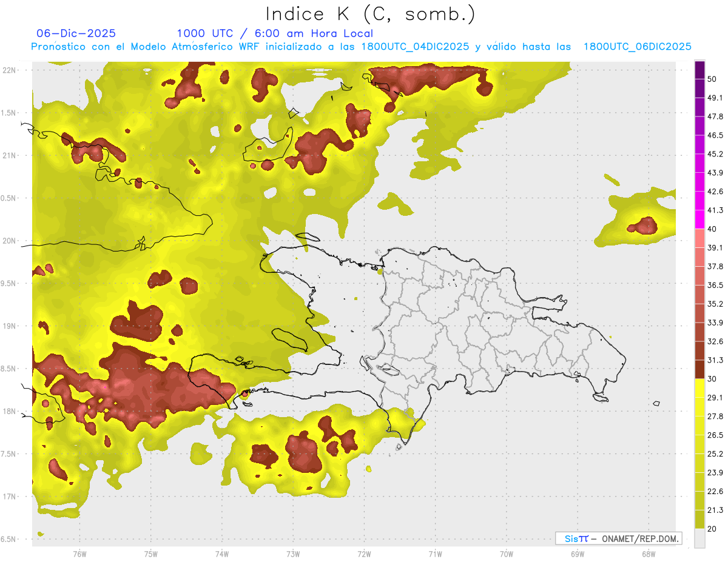Select the magenta swatch between 40 and 41.3
Viewport: 728px width, 562px height.
pos(699,219)
